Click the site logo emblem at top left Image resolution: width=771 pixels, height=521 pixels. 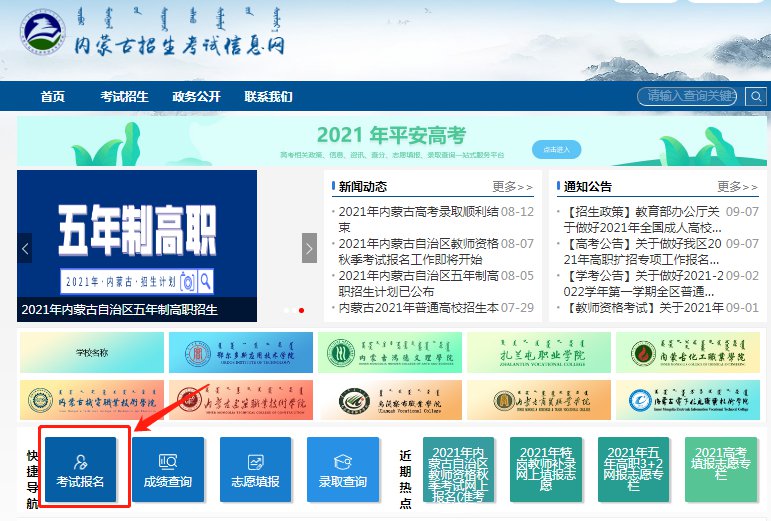click(x=42, y=31)
